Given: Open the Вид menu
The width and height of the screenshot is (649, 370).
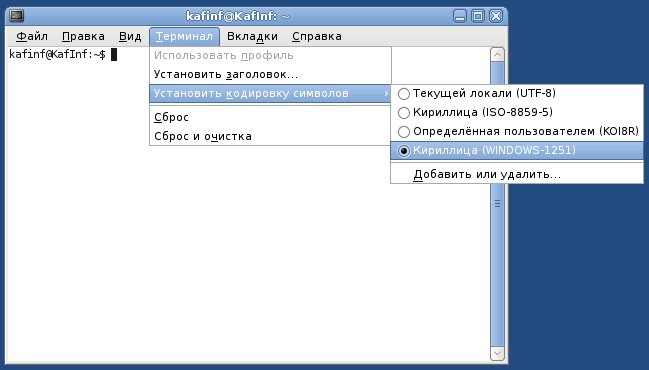Looking at the screenshot, I should (x=130, y=36).
